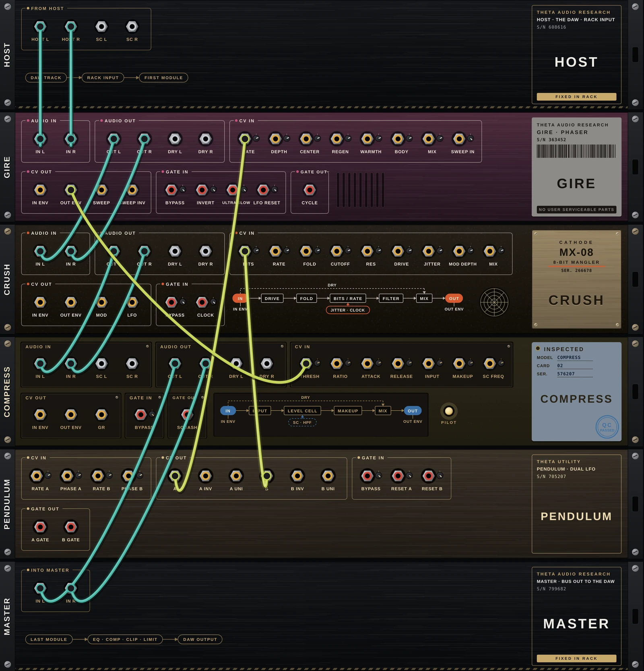Click Pendulum B INV CV output jack
Viewport: 644px width, 671px height.
297,476
